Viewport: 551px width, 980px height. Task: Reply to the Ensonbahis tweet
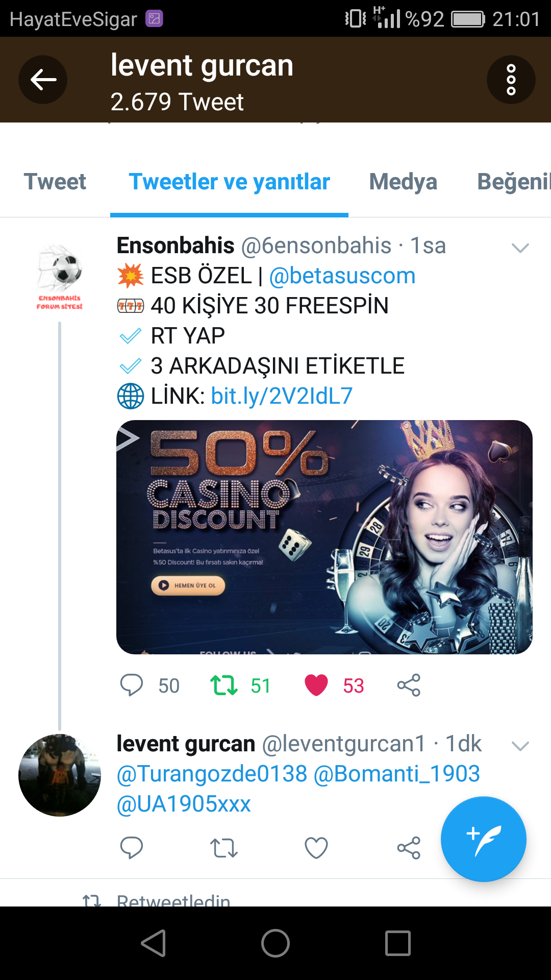[x=131, y=685]
